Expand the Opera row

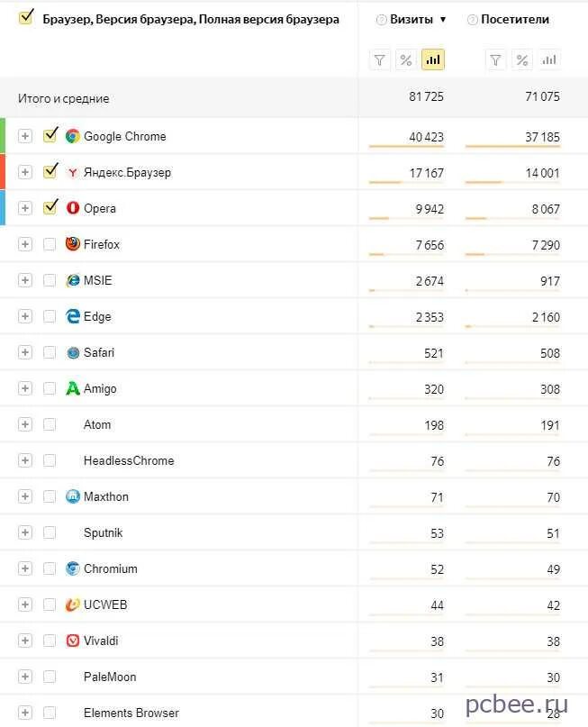coord(25,208)
